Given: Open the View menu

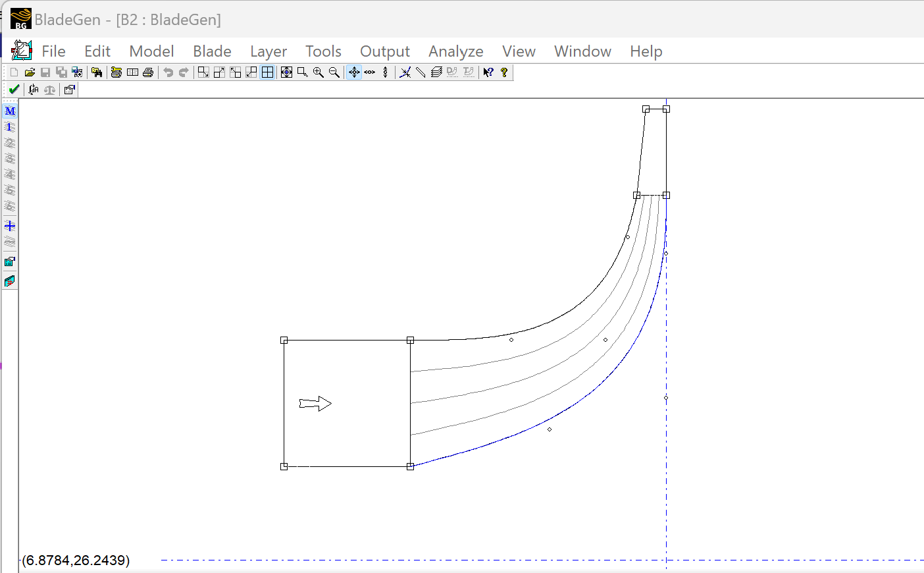Looking at the screenshot, I should 519,51.
